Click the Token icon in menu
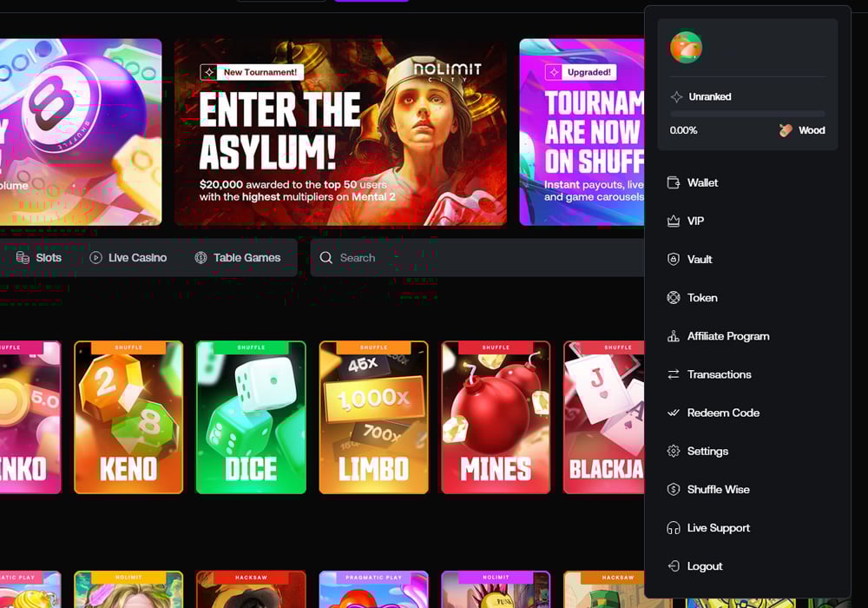The width and height of the screenshot is (868, 608). (673, 298)
